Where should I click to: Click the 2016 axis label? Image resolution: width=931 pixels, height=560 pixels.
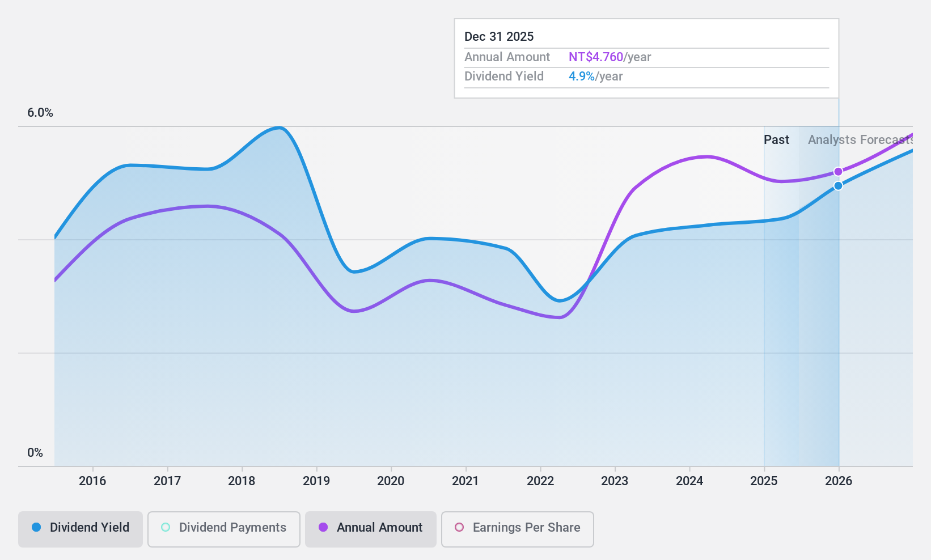(92, 481)
